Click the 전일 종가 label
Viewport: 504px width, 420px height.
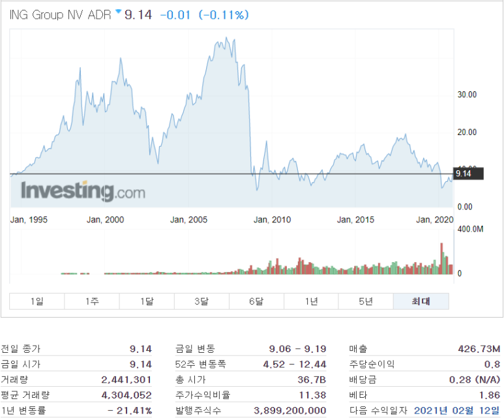tap(21, 349)
